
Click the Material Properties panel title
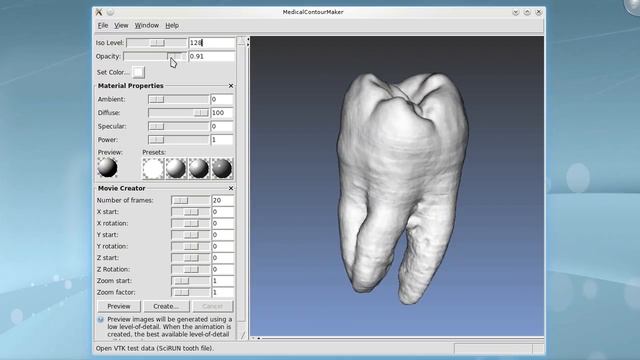click(131, 86)
